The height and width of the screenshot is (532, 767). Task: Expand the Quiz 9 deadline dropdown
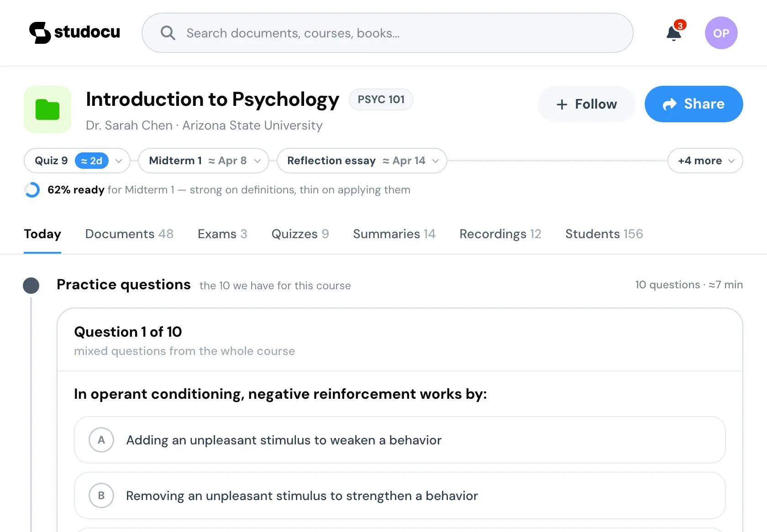77,161
